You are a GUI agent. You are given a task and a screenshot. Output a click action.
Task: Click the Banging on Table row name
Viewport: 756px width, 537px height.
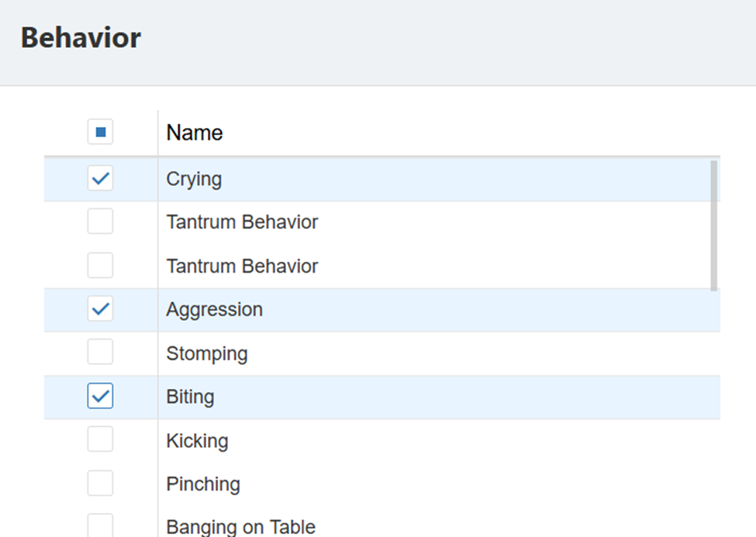240,527
